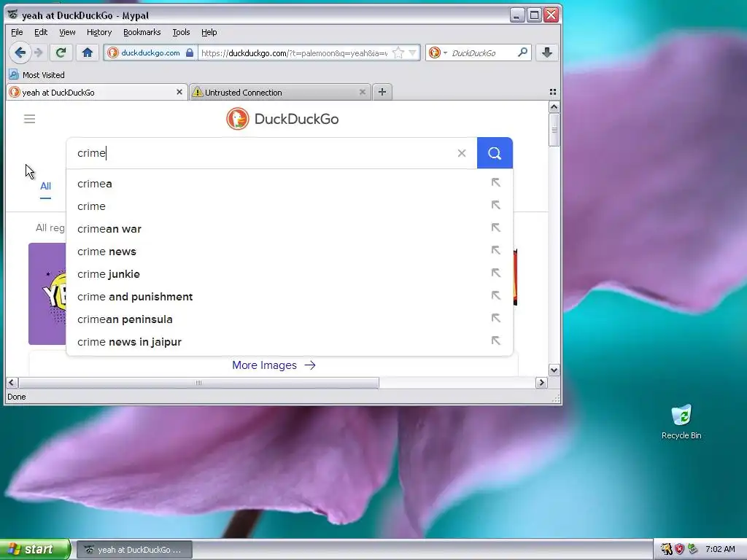This screenshot has width=747, height=560.
Task: Click the fill arrow beside 'crimean peninsula'
Action: click(495, 318)
